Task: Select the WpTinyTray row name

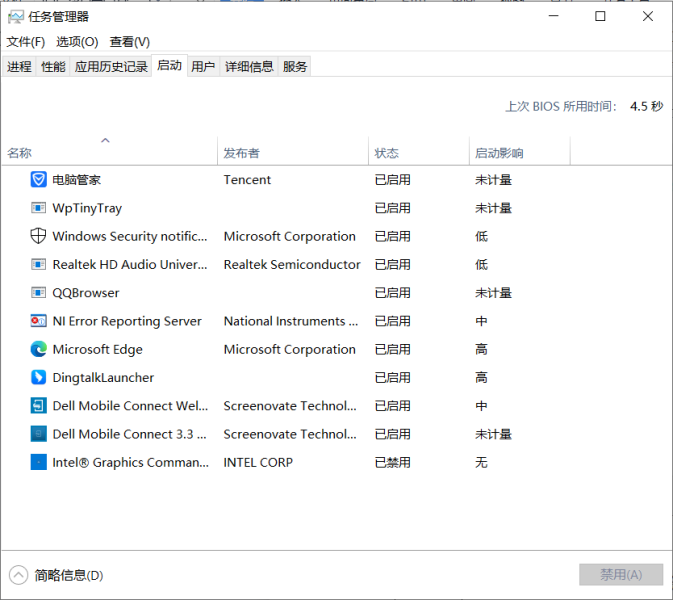Action: coord(87,208)
